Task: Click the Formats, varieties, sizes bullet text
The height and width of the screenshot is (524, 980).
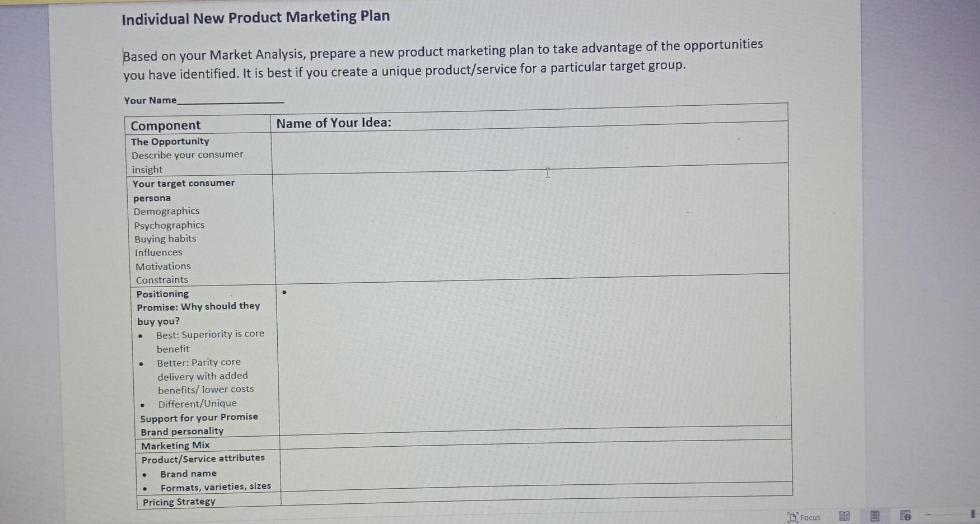Action: [216, 487]
